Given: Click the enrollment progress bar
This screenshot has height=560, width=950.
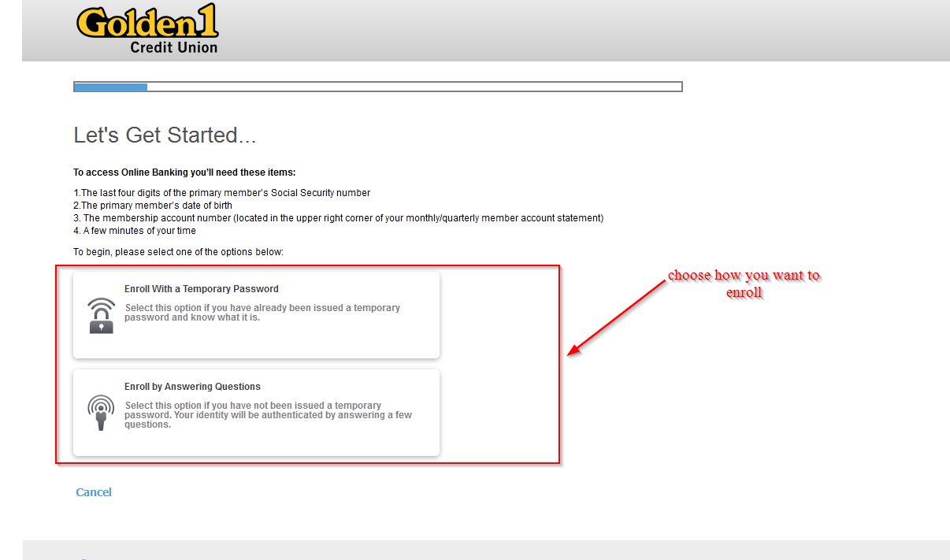Looking at the screenshot, I should click(x=378, y=87).
